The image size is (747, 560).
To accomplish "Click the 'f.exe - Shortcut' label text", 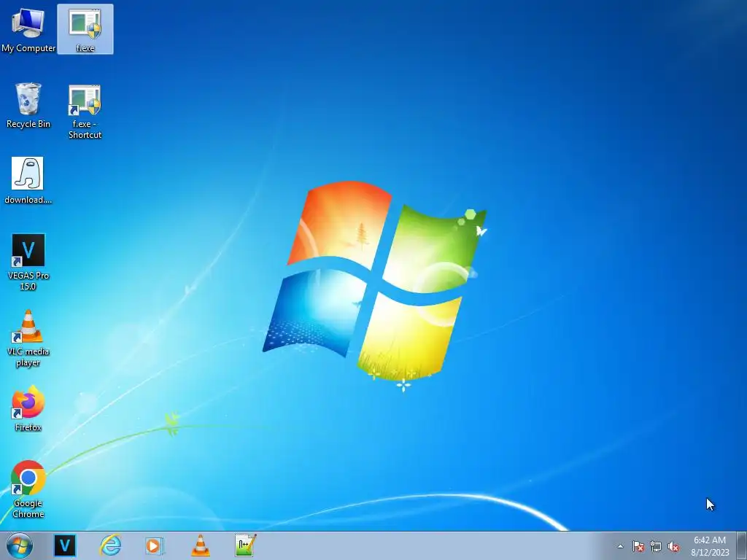I will point(85,129).
